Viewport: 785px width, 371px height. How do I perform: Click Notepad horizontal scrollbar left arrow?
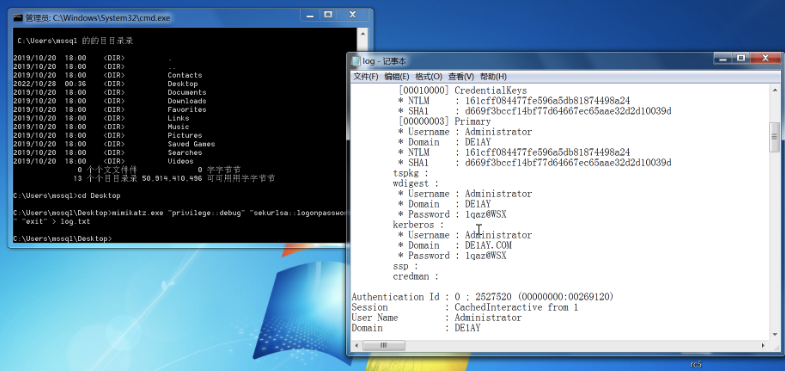pos(357,345)
